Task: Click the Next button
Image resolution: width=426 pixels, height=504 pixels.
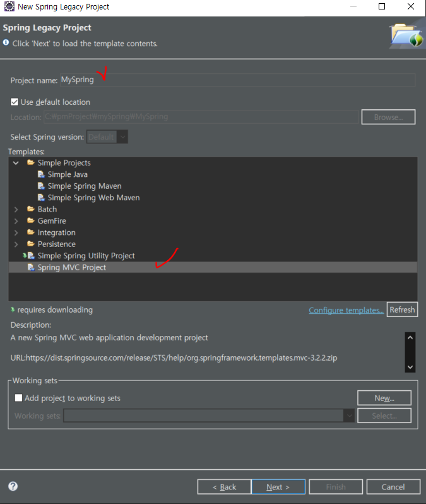Action: [x=278, y=487]
